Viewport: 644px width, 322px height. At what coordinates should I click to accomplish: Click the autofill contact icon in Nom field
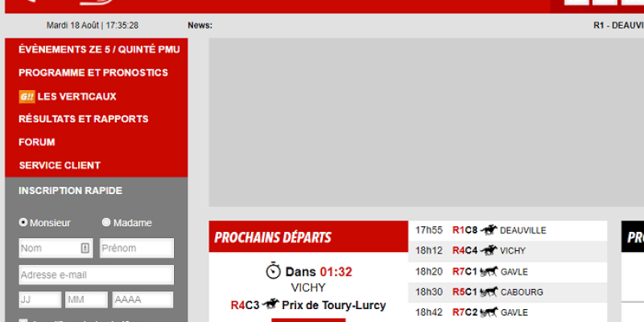(85, 248)
